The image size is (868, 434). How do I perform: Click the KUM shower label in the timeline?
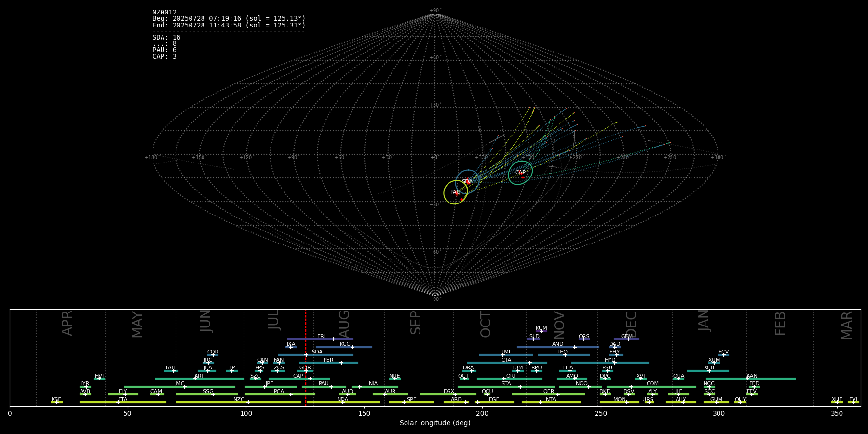click(542, 328)
